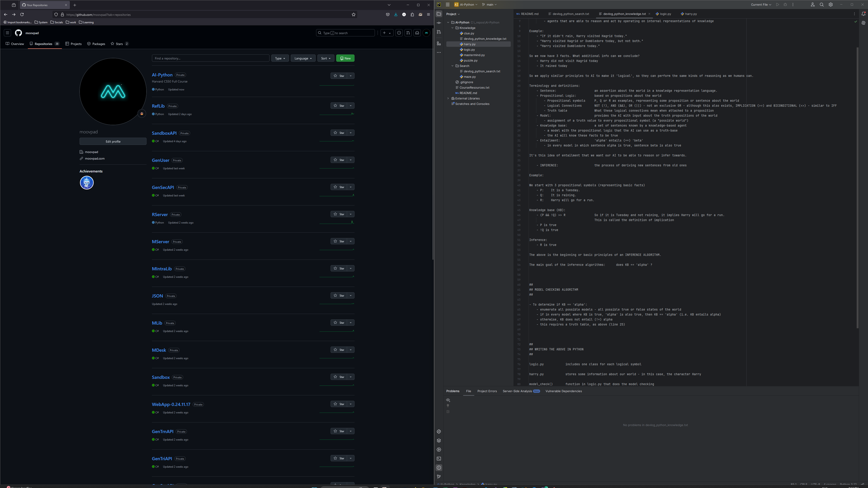Open GitHub Overview profile tab
The image size is (868, 488).
[x=15, y=44]
